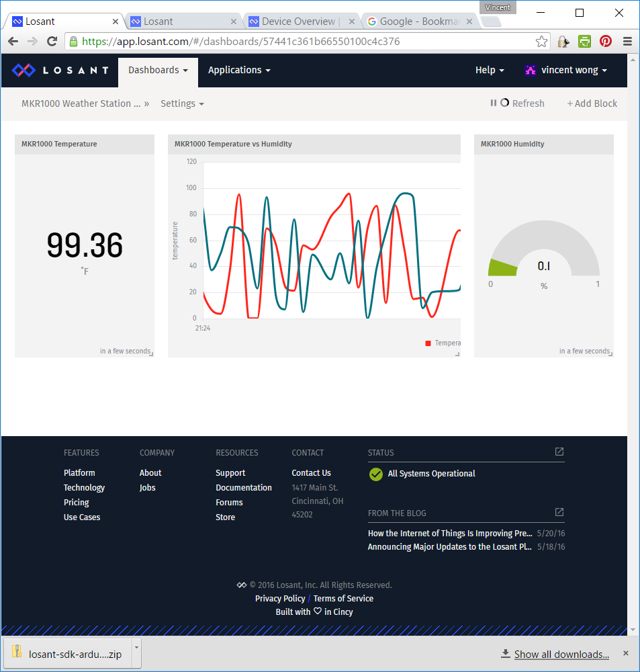Viewport: 640px width, 672px height.
Task: Toggle the refresh spinner control
Action: coord(504,102)
